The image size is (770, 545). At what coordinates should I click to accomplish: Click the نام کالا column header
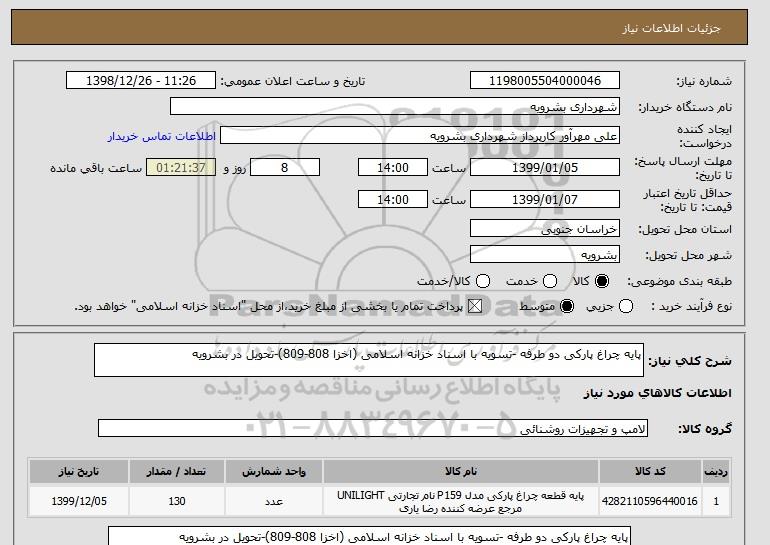(461, 471)
